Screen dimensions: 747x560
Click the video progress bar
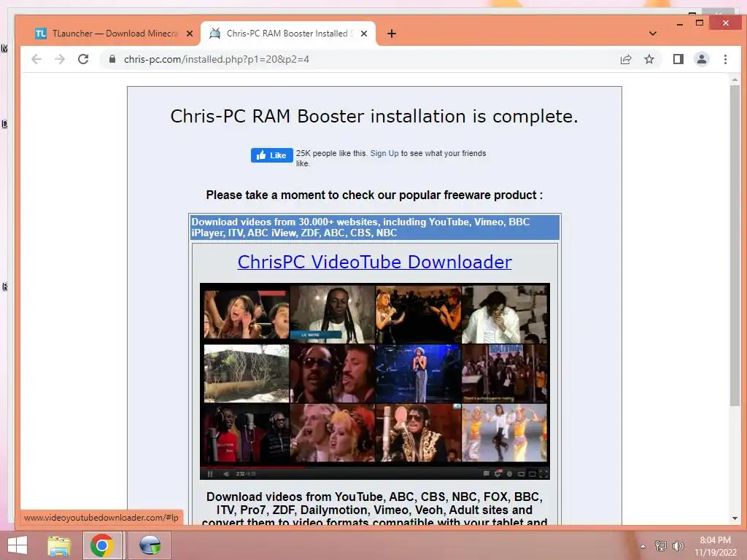click(x=374, y=467)
